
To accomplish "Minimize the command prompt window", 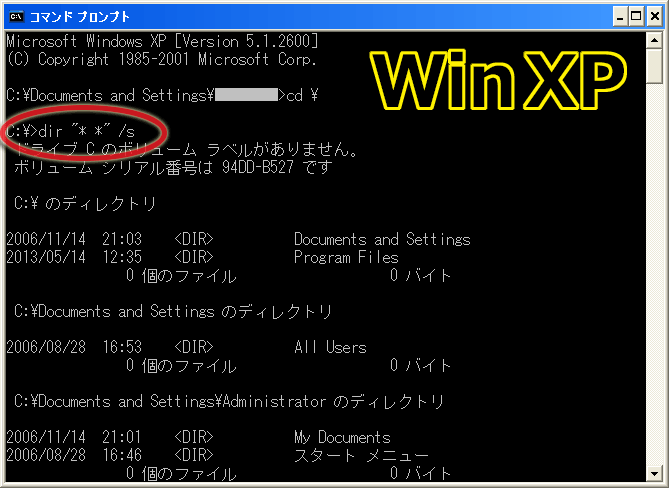I will tap(620, 17).
